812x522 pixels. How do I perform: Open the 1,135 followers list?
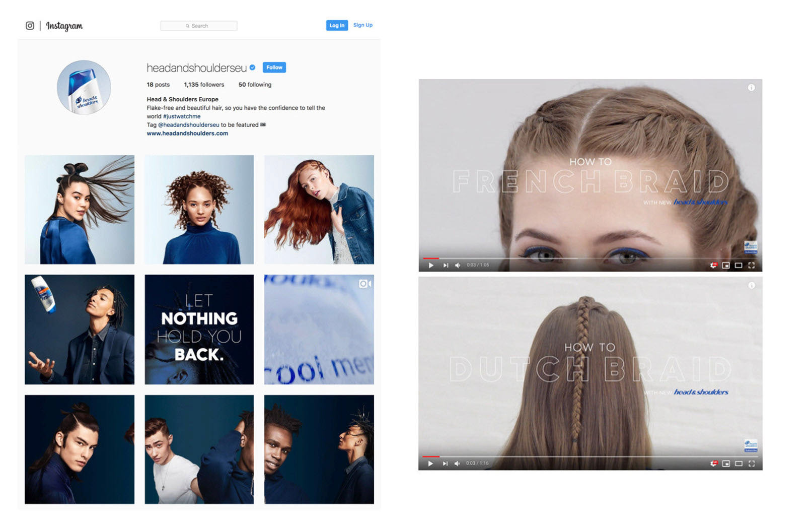tap(204, 85)
